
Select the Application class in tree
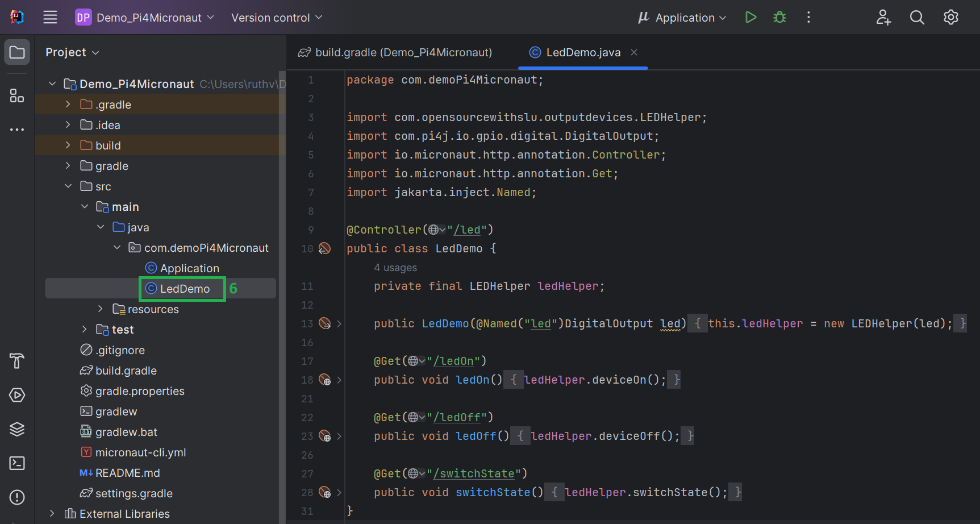pos(182,268)
